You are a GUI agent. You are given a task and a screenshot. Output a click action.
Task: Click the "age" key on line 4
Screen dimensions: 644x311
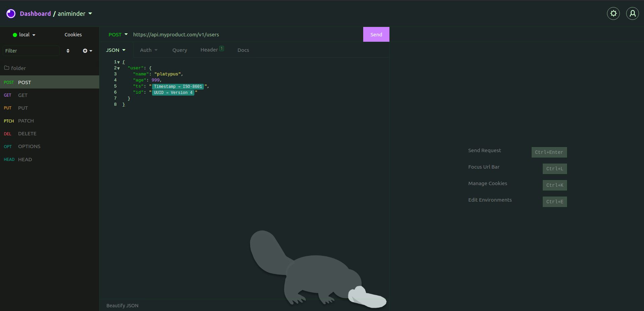pos(140,80)
